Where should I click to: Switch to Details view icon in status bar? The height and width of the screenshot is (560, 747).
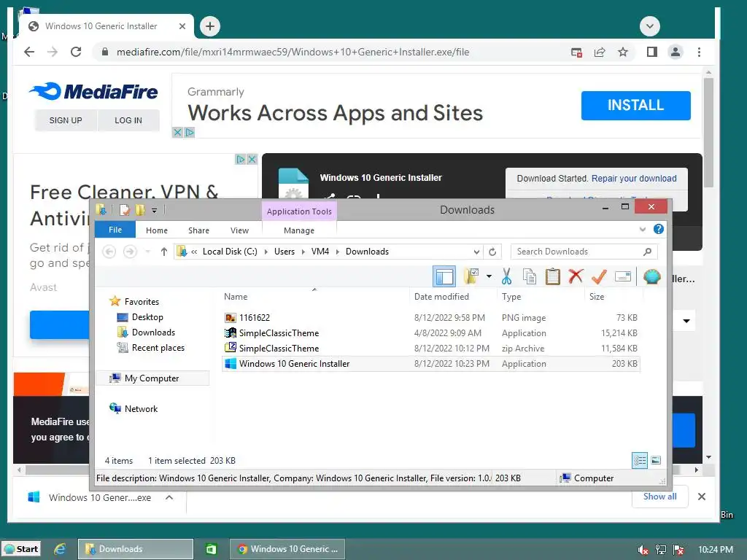coord(640,460)
